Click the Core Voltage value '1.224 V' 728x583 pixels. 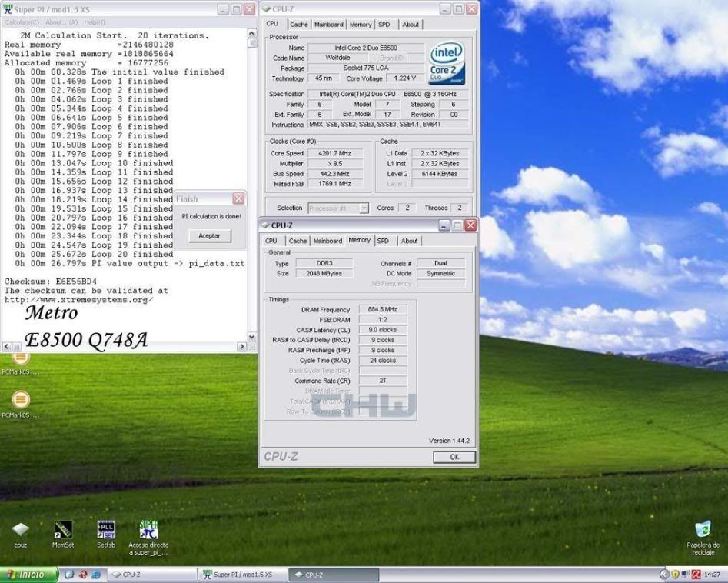coord(404,78)
